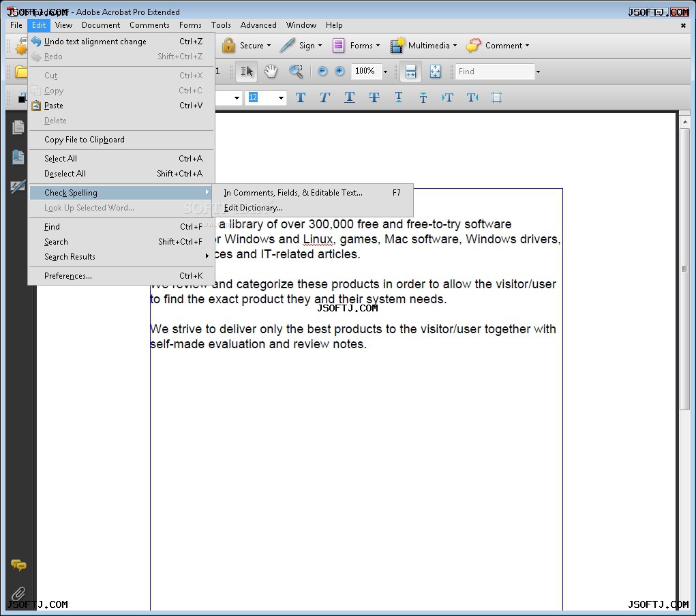Click the Zoom Out minus button
Viewport: 696px width, 616px height.
(x=322, y=71)
